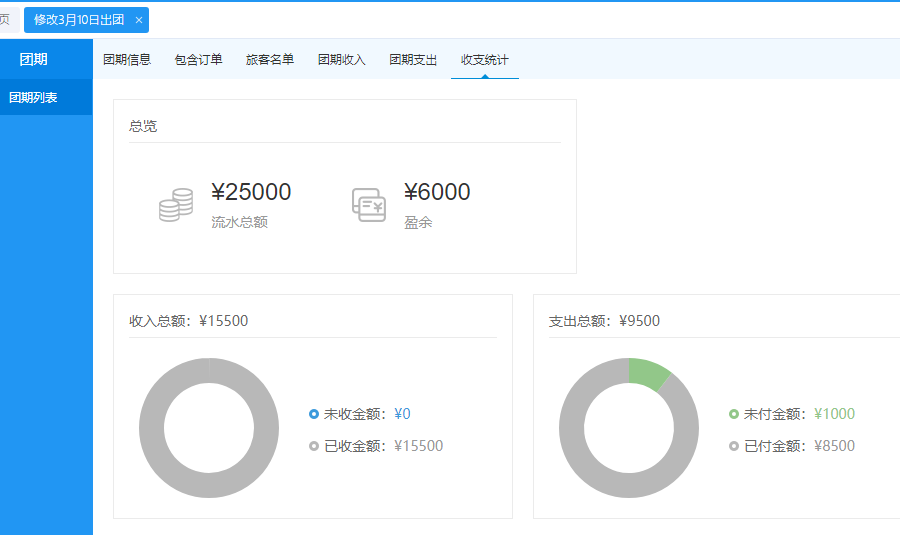The image size is (900, 535).
Task: Open the 团期收入 tab
Action: pyautogui.click(x=342, y=60)
